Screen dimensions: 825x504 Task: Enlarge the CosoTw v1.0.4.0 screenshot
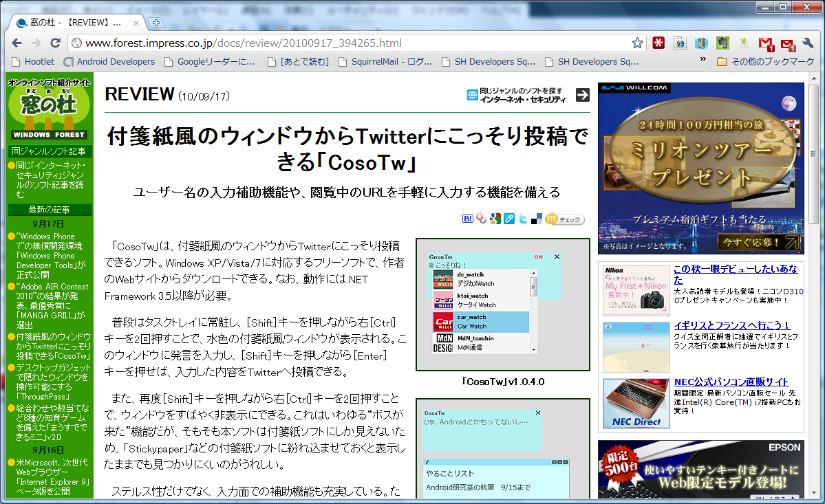pyautogui.click(x=502, y=305)
